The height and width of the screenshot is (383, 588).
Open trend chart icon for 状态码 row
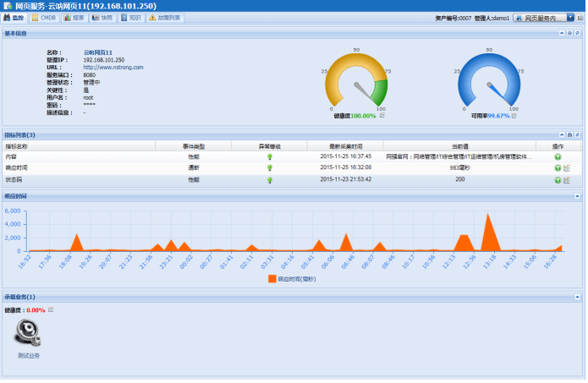[x=567, y=180]
